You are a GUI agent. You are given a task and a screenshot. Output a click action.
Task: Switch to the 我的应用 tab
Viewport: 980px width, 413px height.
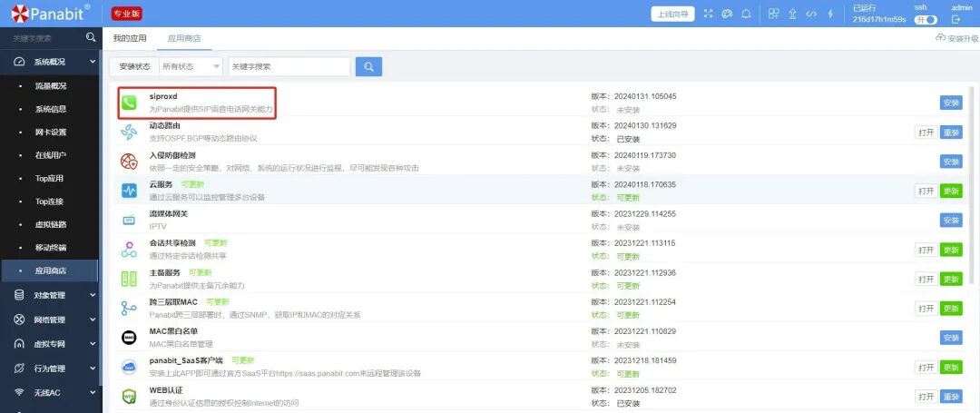tap(130, 38)
